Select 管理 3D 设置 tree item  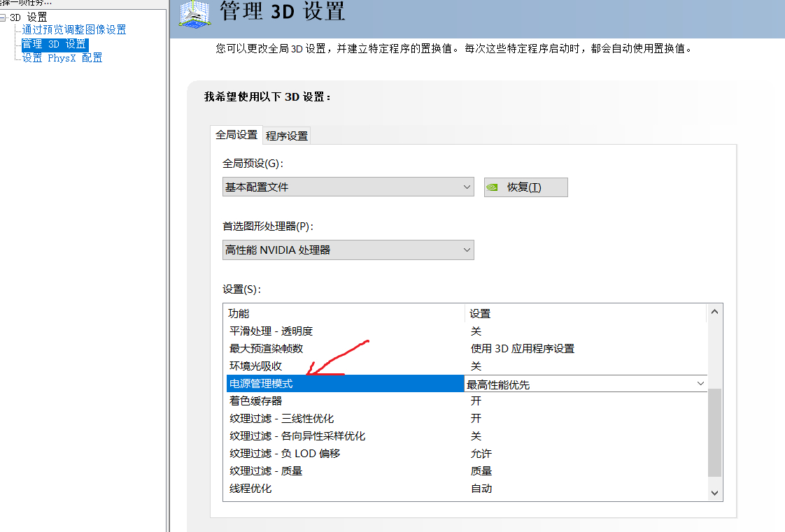click(55, 44)
